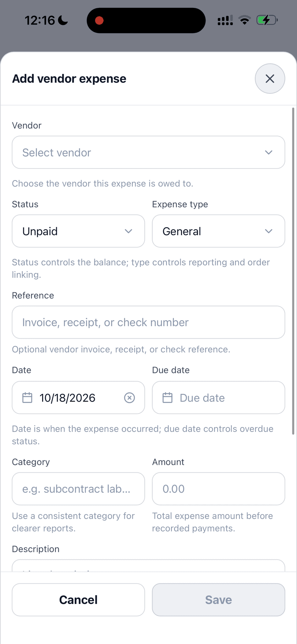Cancel the vendor expense form
Image resolution: width=297 pixels, height=644 pixels.
(x=78, y=600)
